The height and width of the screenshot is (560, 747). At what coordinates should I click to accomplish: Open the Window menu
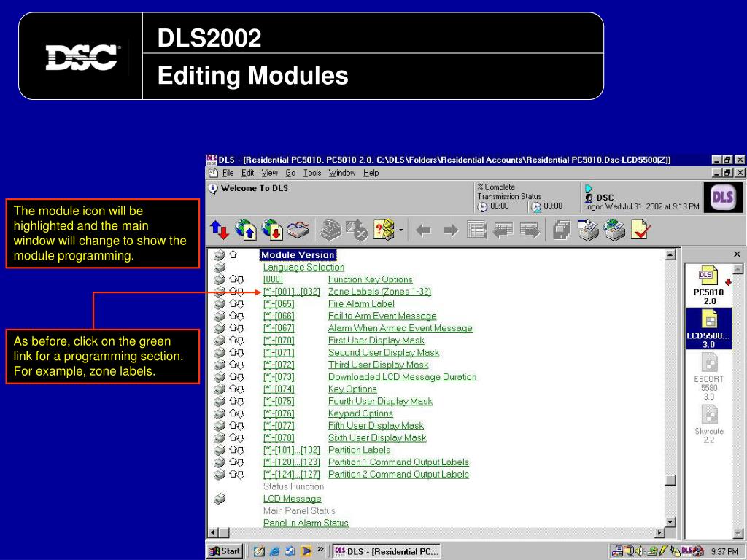pos(342,173)
